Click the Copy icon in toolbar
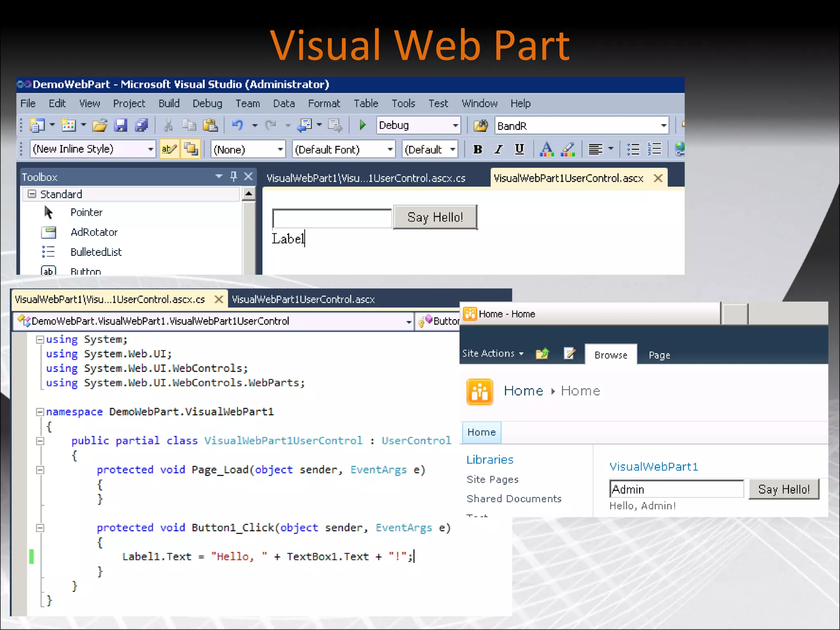The height and width of the screenshot is (630, 840). pyautogui.click(x=189, y=125)
